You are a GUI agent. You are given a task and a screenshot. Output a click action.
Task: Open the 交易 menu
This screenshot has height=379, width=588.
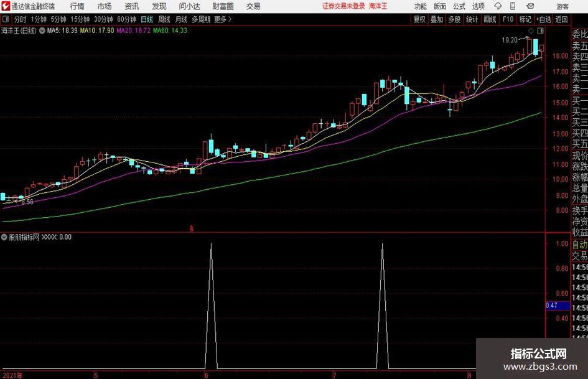point(253,6)
